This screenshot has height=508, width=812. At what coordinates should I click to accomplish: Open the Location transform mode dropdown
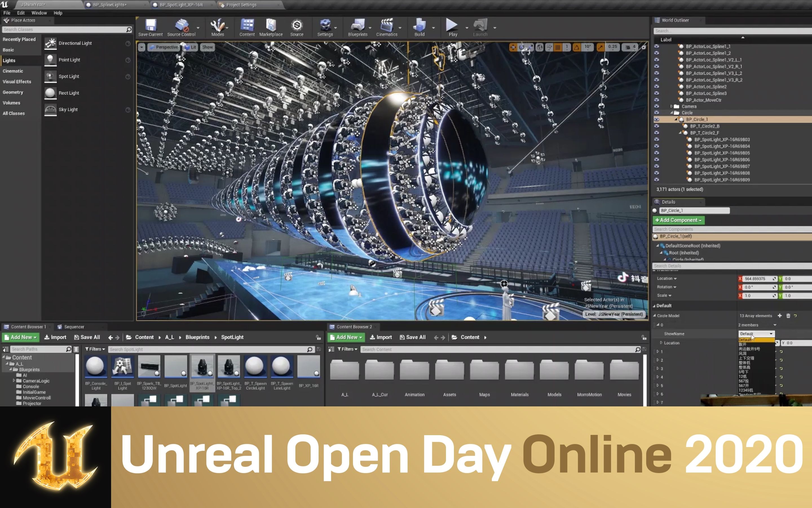pyautogui.click(x=667, y=279)
